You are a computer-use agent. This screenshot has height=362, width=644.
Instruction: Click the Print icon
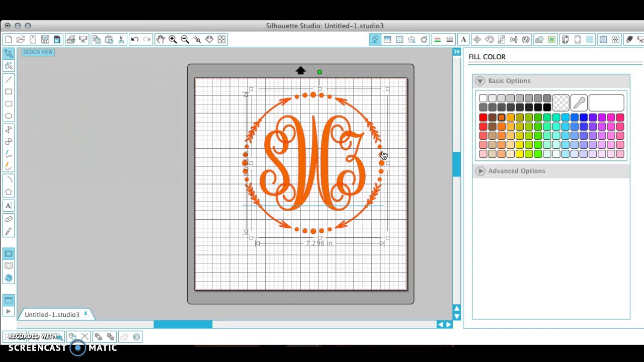click(x=70, y=39)
